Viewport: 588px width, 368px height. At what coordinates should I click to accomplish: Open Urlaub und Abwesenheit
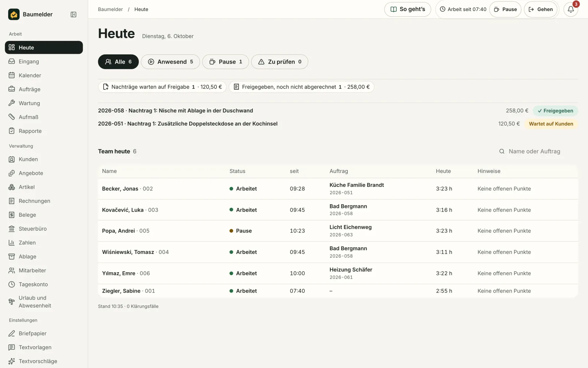pos(44,302)
